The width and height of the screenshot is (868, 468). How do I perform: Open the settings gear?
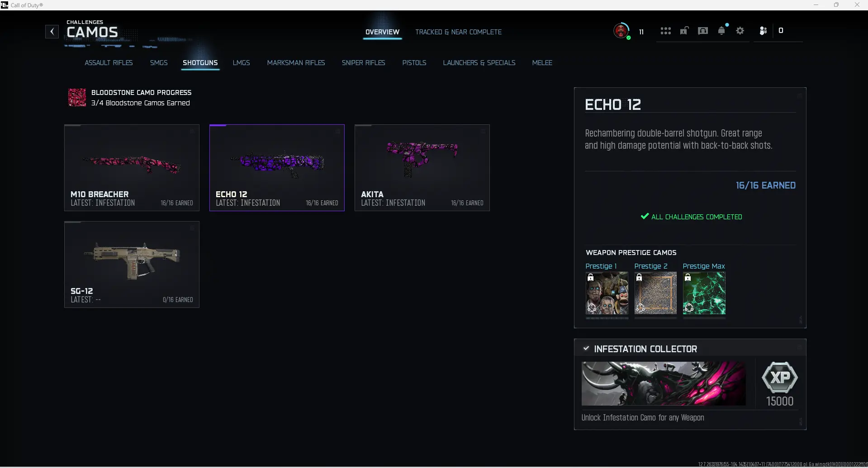tap(740, 31)
